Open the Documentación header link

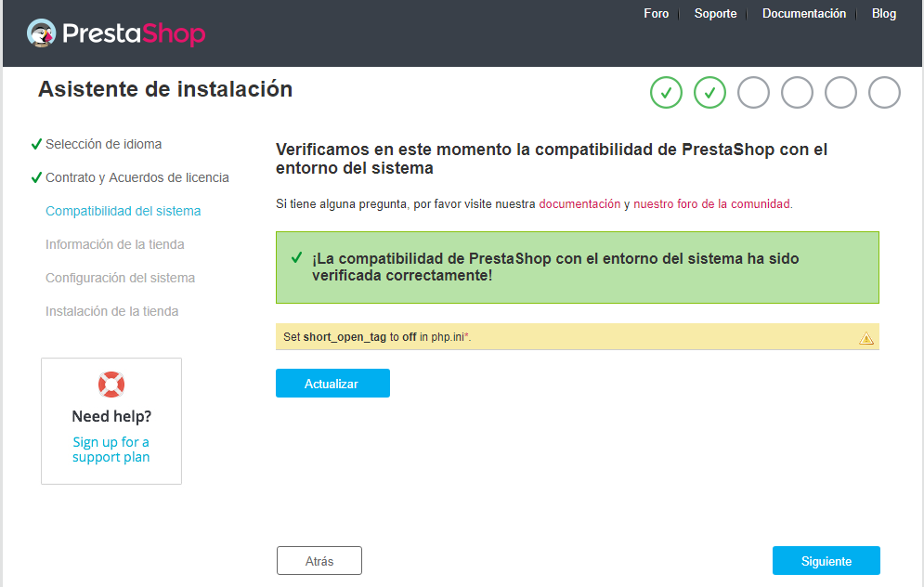(x=804, y=14)
